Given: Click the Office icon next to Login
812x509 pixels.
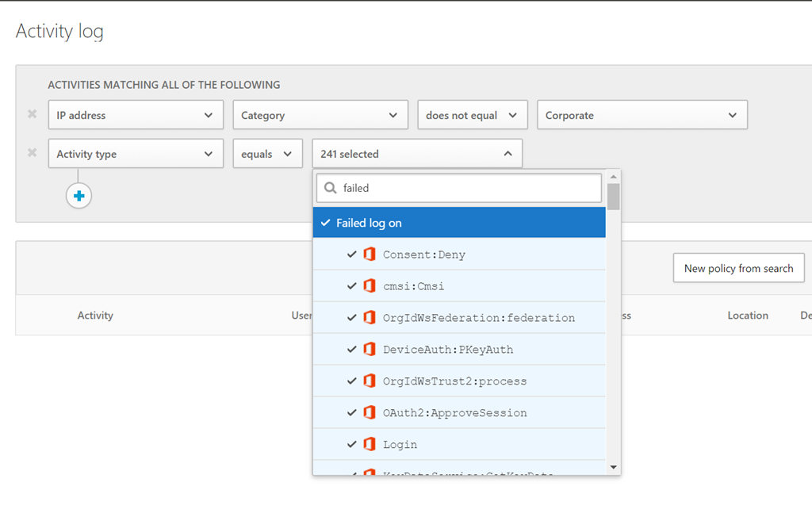Looking at the screenshot, I should click(x=369, y=445).
